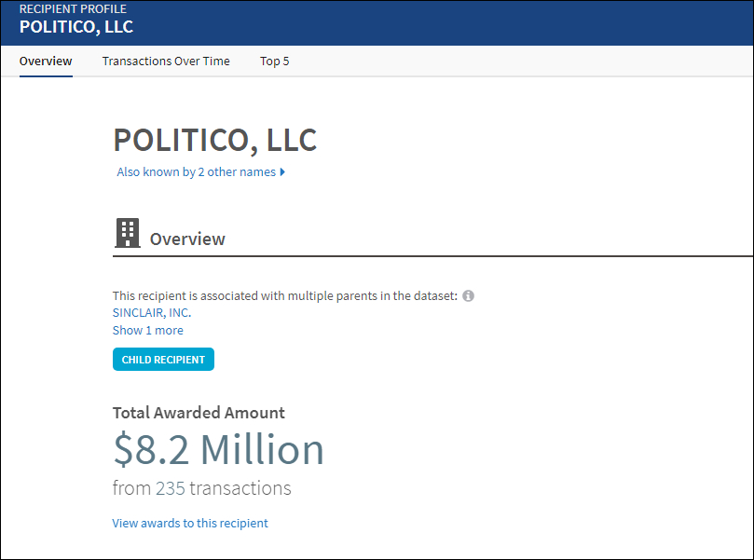
Task: Click the Overview section heading text
Action: click(x=187, y=239)
